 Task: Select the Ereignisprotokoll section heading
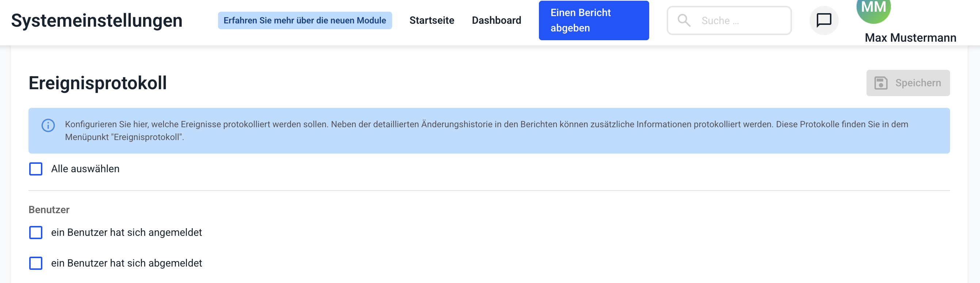pos(97,83)
